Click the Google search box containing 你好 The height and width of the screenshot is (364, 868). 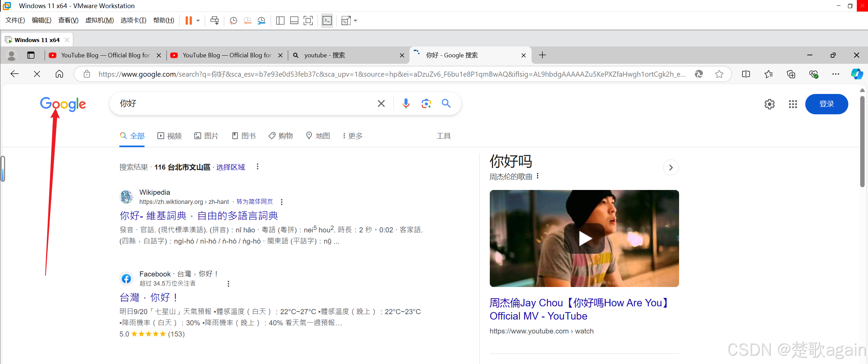pyautogui.click(x=244, y=103)
